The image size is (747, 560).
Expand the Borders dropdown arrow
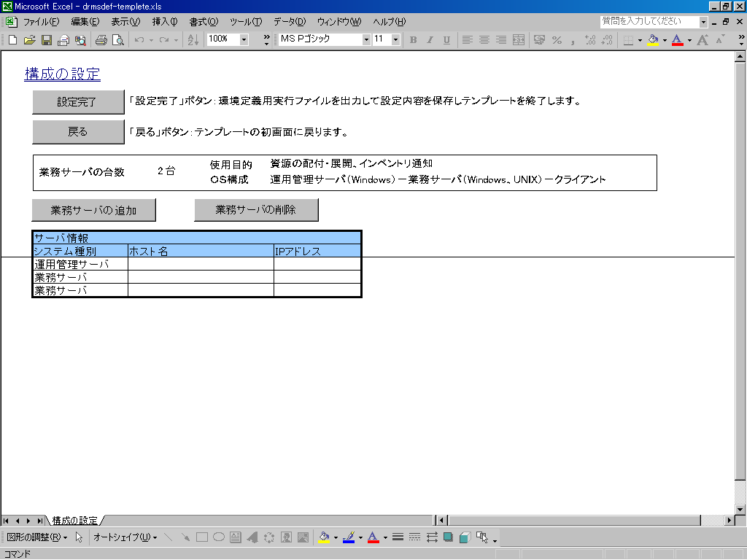640,40
